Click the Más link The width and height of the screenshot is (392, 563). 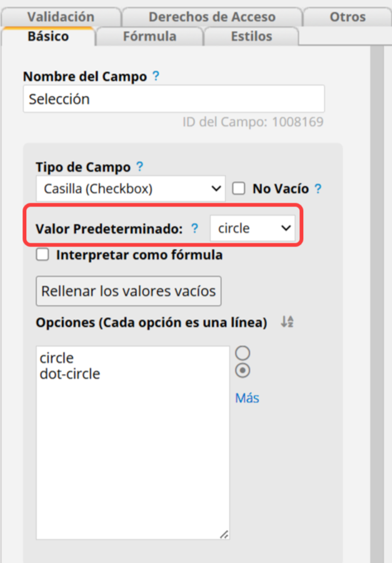click(247, 398)
